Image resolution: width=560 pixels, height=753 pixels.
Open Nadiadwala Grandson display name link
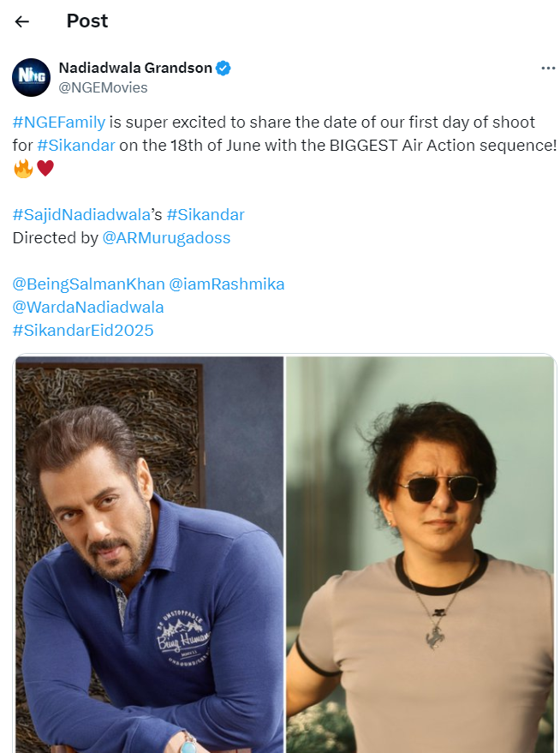pos(135,69)
